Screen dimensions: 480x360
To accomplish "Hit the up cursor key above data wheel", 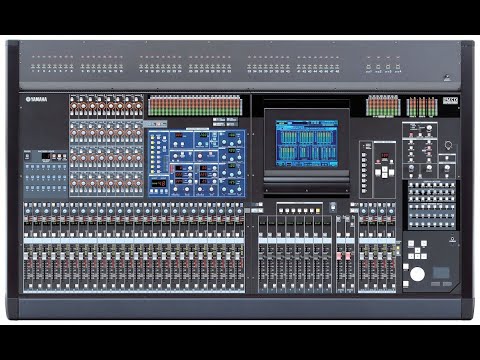I will [418, 250].
